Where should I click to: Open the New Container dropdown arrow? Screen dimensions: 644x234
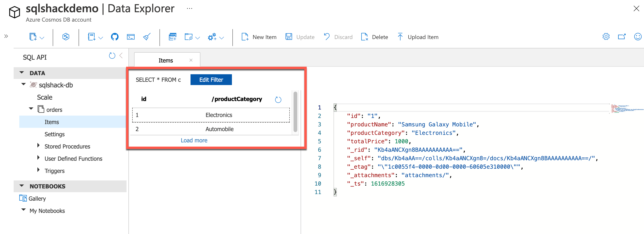coord(42,38)
